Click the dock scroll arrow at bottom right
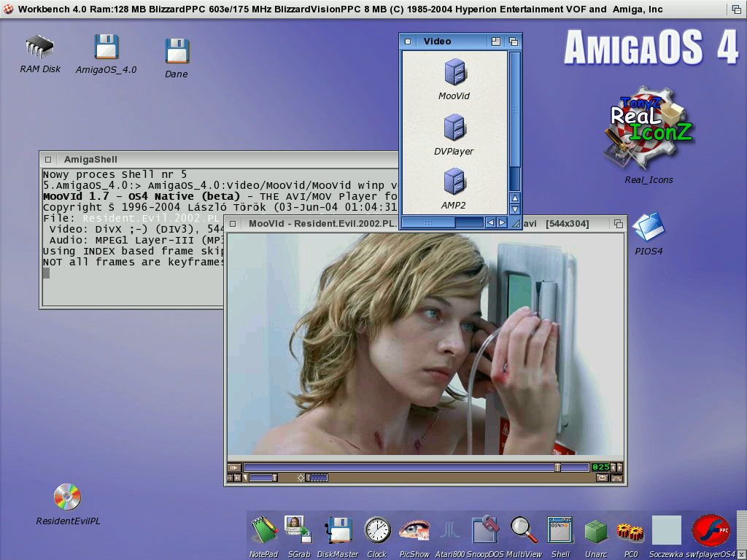This screenshot has height=560, width=747. pos(741,554)
